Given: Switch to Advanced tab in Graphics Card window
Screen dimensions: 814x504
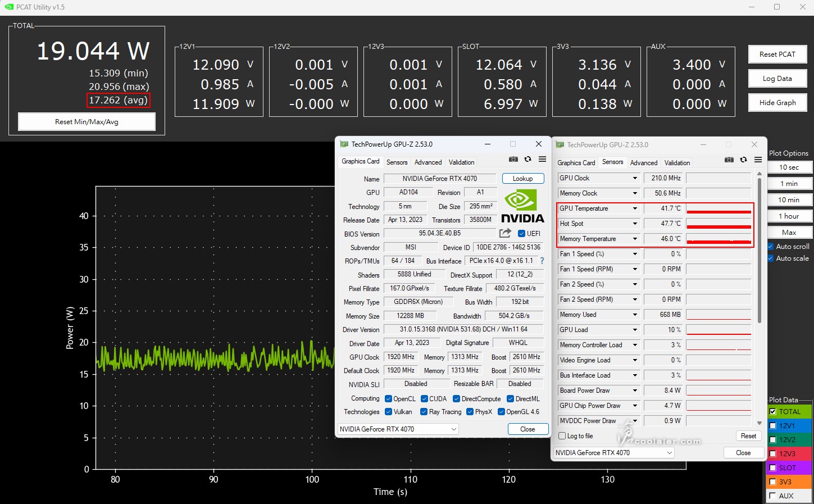Looking at the screenshot, I should pyautogui.click(x=428, y=162).
